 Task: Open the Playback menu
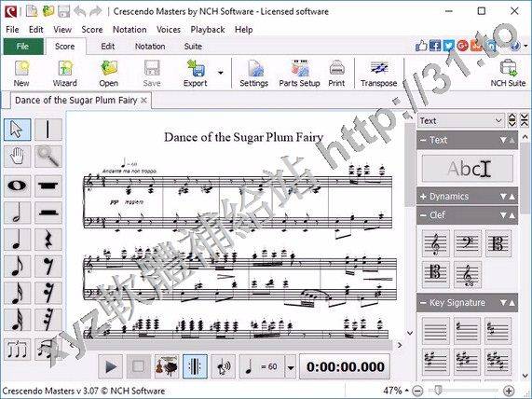(208, 30)
